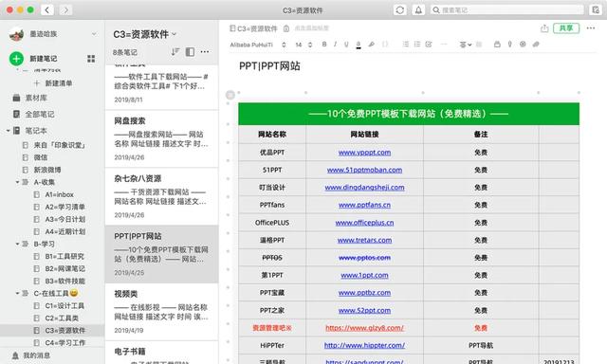Open the 杂七杂八资源 note
The image size is (607, 364).
(161, 196)
